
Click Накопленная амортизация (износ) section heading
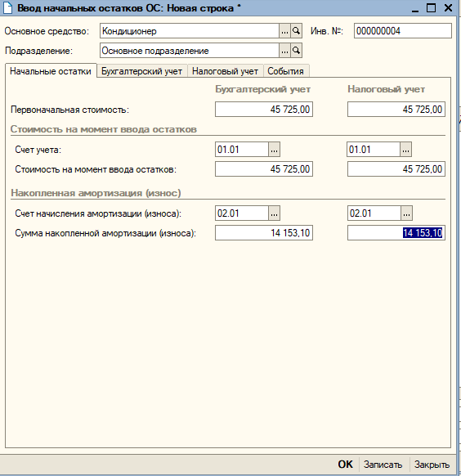[96, 193]
